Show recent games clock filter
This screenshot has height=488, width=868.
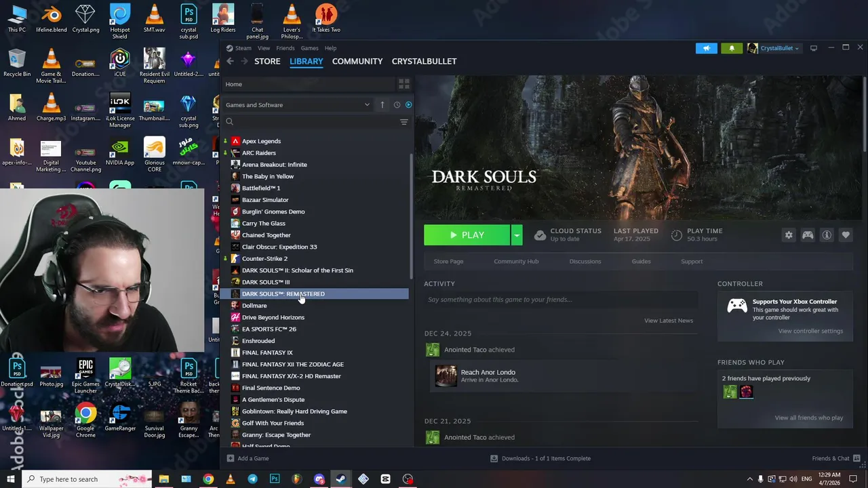(397, 105)
